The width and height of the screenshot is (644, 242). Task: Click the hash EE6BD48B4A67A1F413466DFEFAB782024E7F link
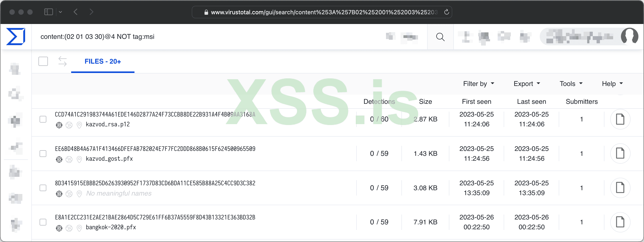155,149
